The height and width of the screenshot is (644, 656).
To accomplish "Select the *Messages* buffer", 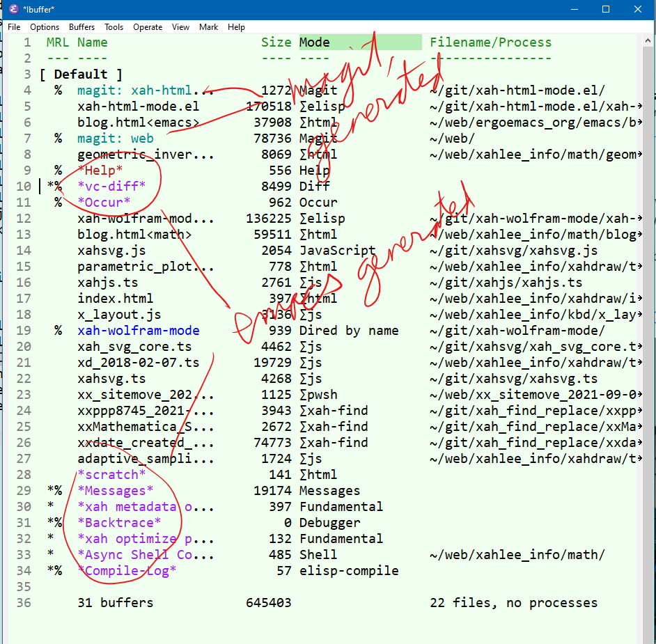I will (x=116, y=491).
